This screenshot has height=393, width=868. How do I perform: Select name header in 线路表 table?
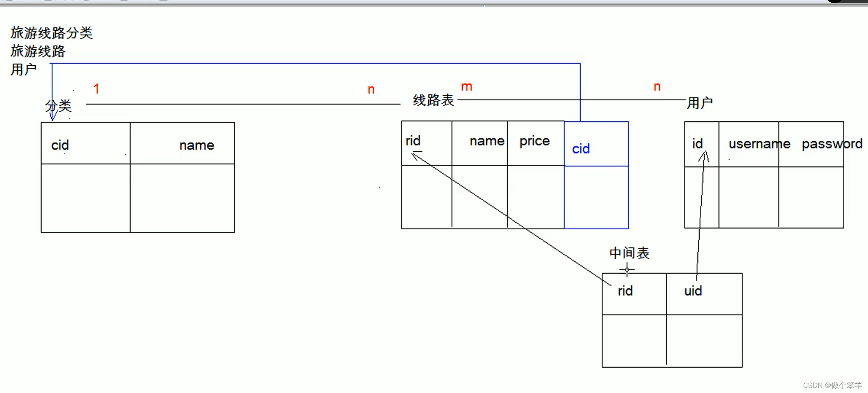[487, 141]
